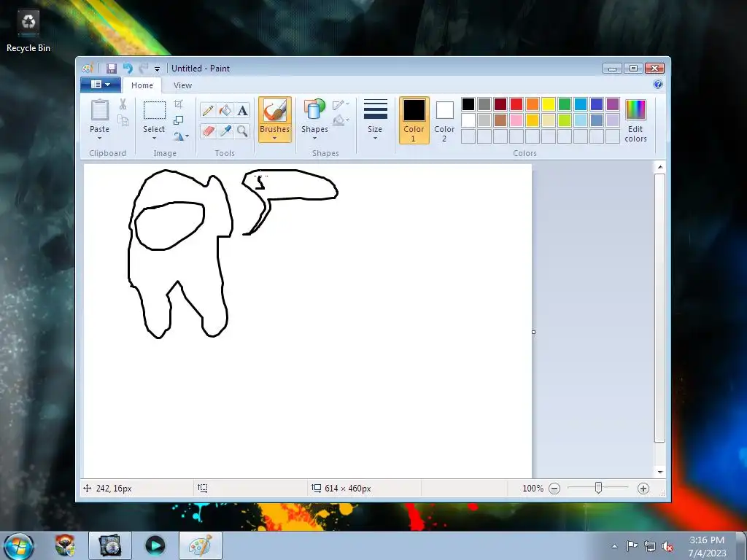Open the shape Outline dropdown

pyautogui.click(x=341, y=105)
